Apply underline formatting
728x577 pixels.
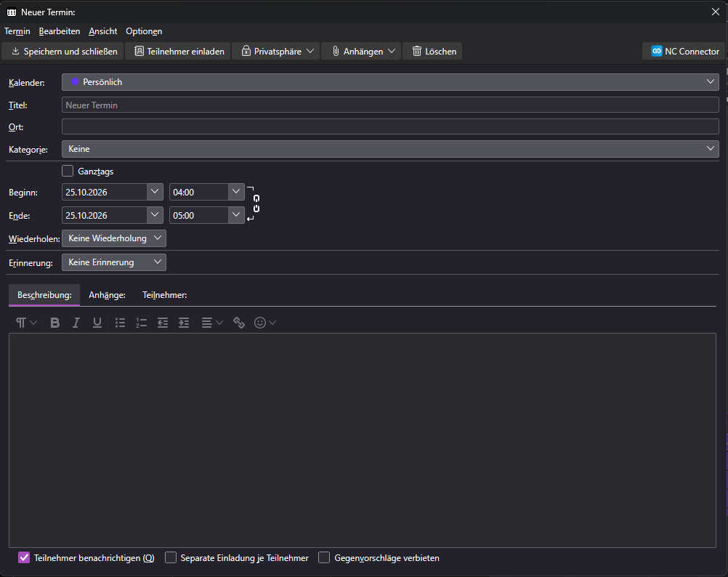pyautogui.click(x=97, y=323)
